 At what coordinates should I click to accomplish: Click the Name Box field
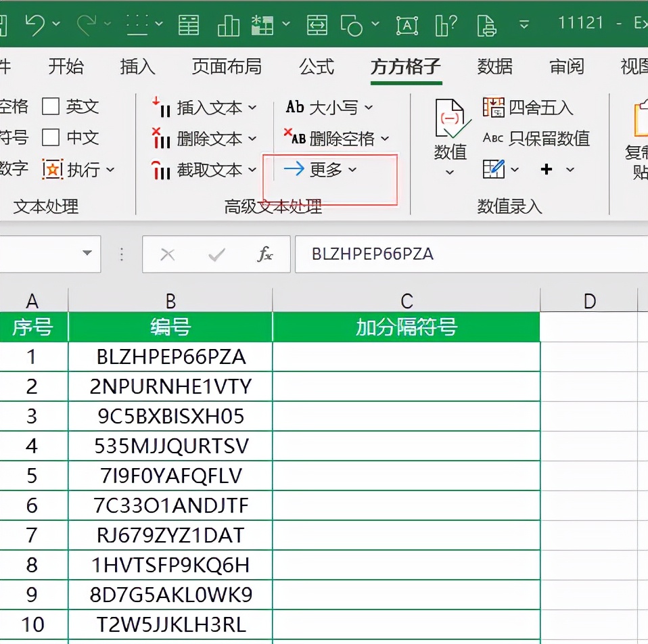tap(49, 254)
